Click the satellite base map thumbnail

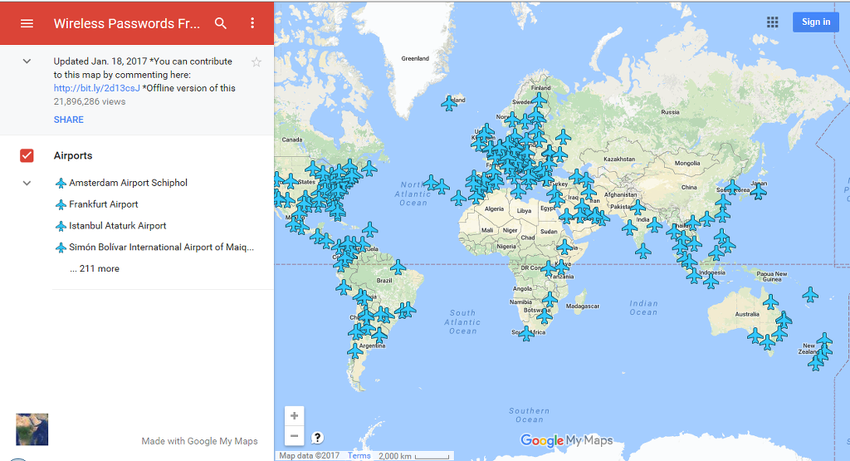click(x=32, y=430)
